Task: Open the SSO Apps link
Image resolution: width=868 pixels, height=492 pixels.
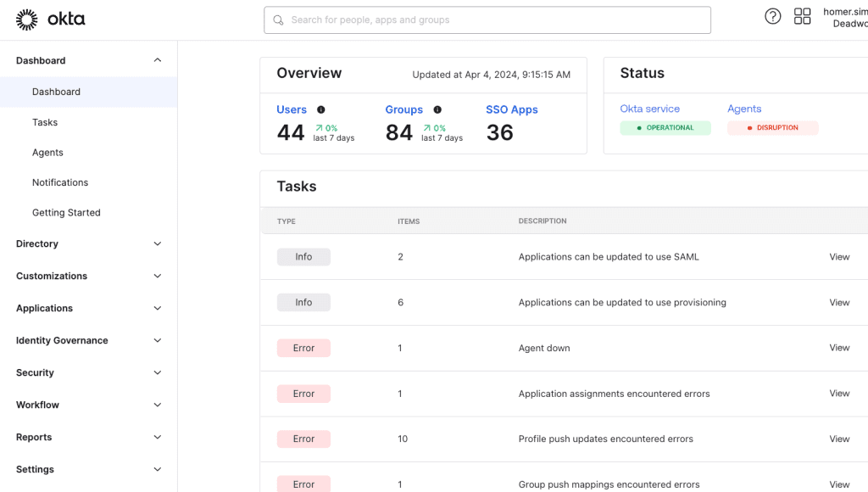Action: click(x=512, y=109)
